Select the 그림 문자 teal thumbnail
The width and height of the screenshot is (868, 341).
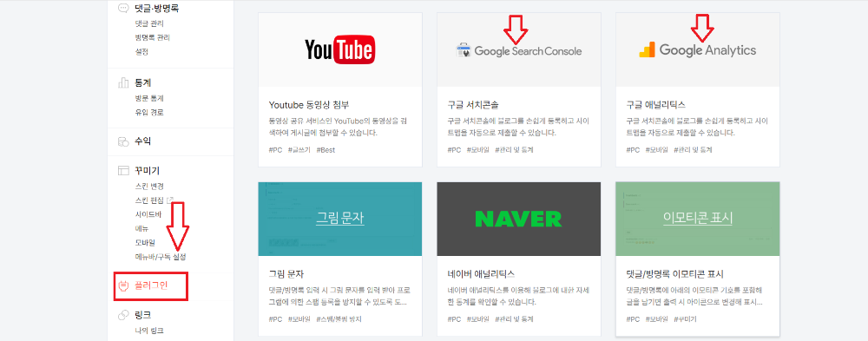pos(340,219)
